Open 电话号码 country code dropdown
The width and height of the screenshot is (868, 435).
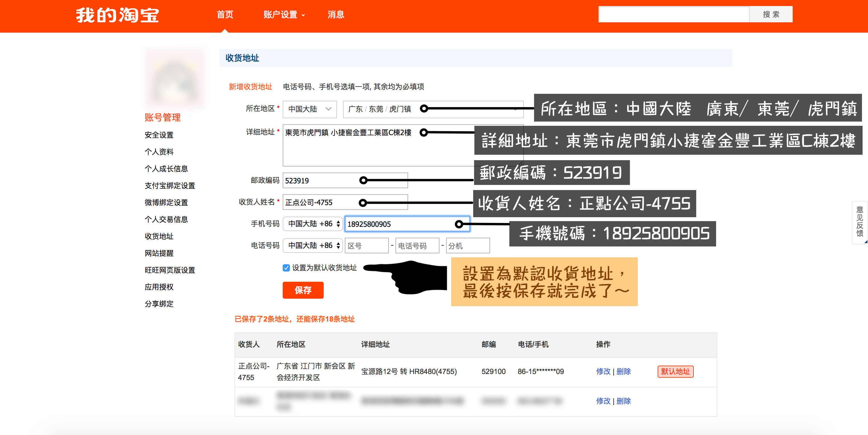tap(313, 246)
